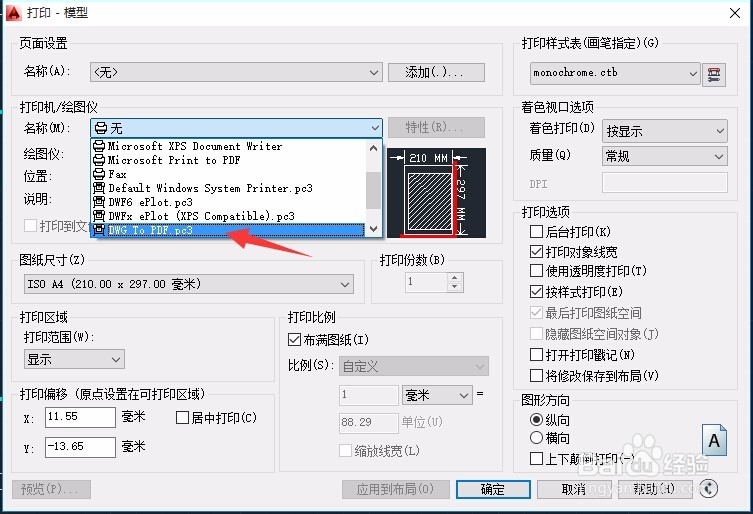Select Default Windows System Printer.pc3

pyautogui.click(x=228, y=188)
